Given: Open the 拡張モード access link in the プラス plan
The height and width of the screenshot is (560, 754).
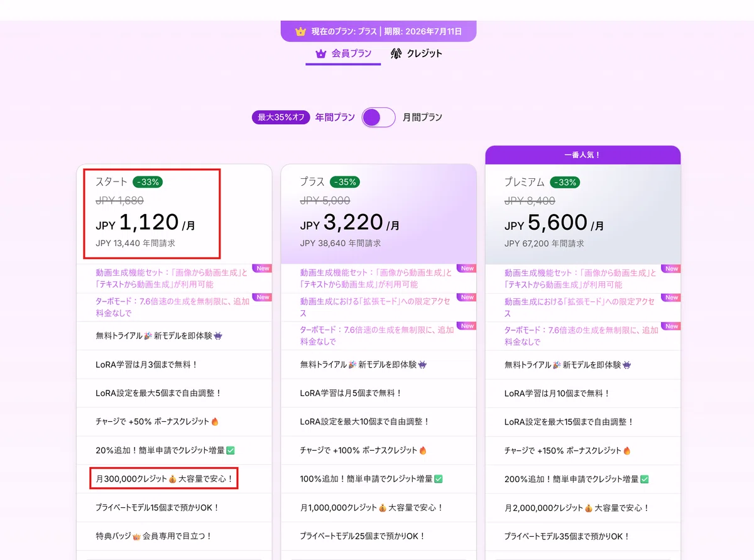Looking at the screenshot, I should (375, 307).
